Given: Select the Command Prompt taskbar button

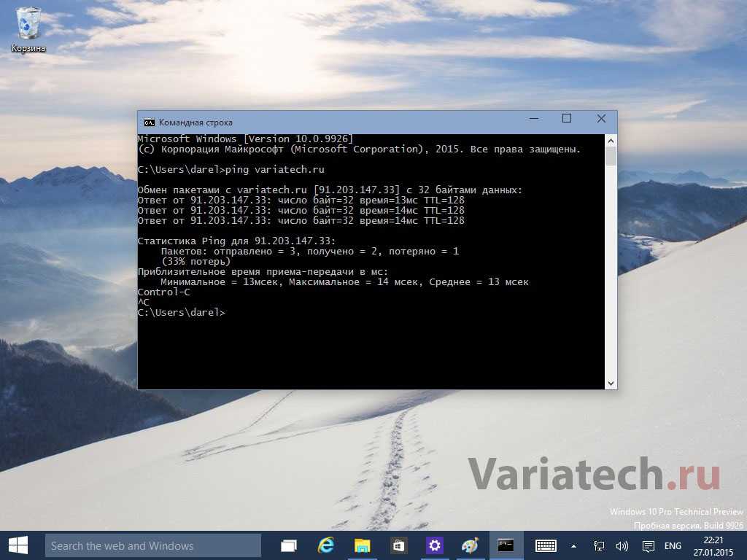Looking at the screenshot, I should [x=506, y=545].
